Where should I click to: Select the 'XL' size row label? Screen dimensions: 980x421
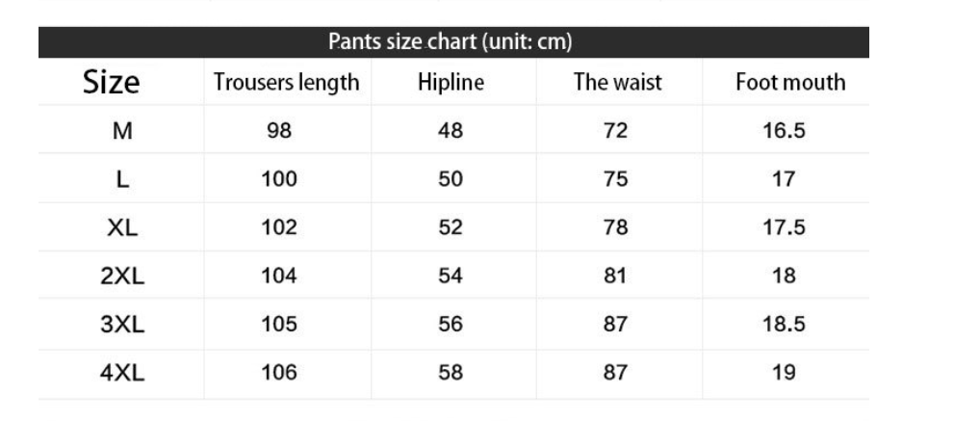(122, 228)
